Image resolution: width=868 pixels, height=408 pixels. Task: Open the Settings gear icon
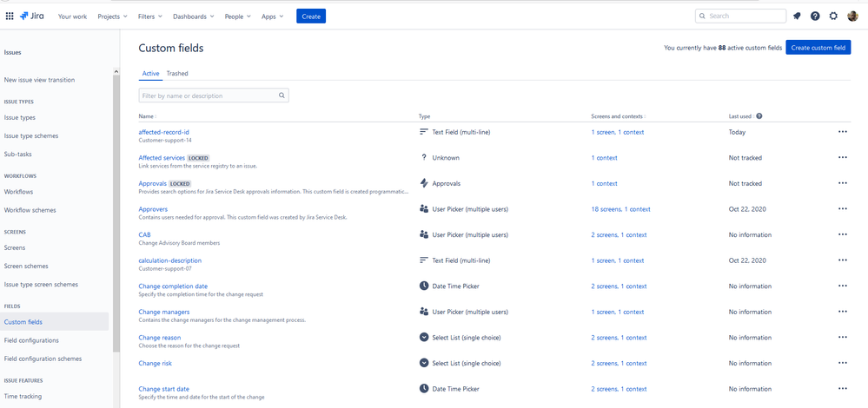coord(833,16)
